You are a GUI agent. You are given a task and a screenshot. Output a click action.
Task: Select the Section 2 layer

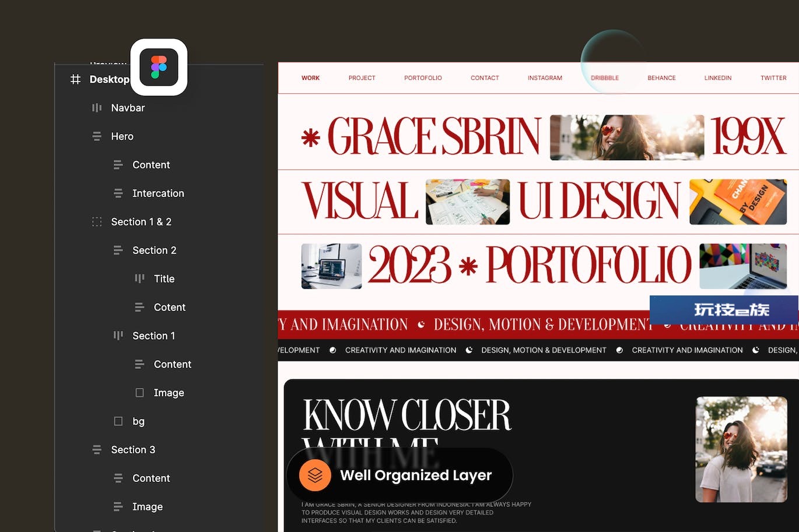click(x=154, y=251)
